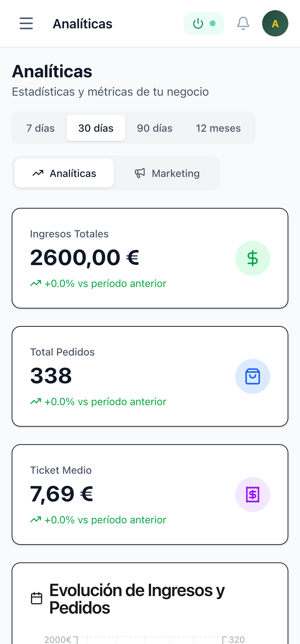Viewport: 300px width, 644px height.
Task: Click the trend arrow icon in Analíticas tab
Action: click(x=38, y=173)
